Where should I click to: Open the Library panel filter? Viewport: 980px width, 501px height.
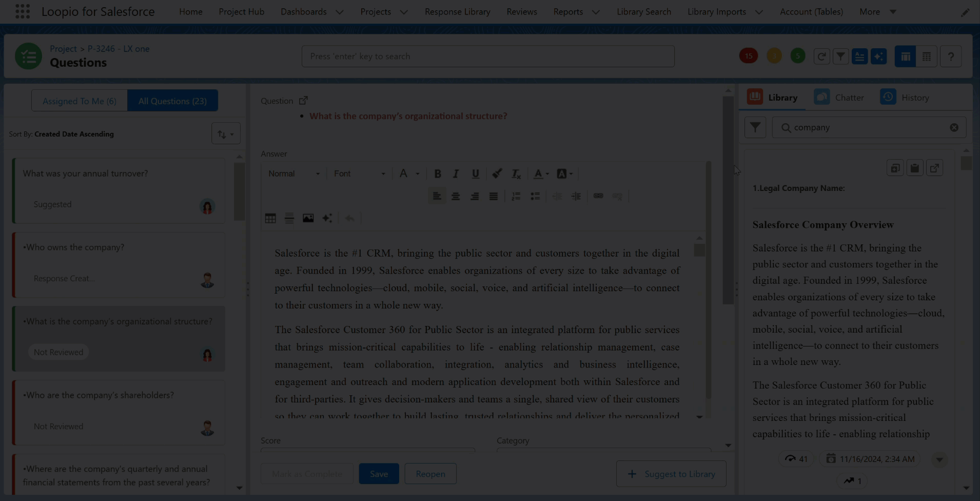click(x=755, y=127)
